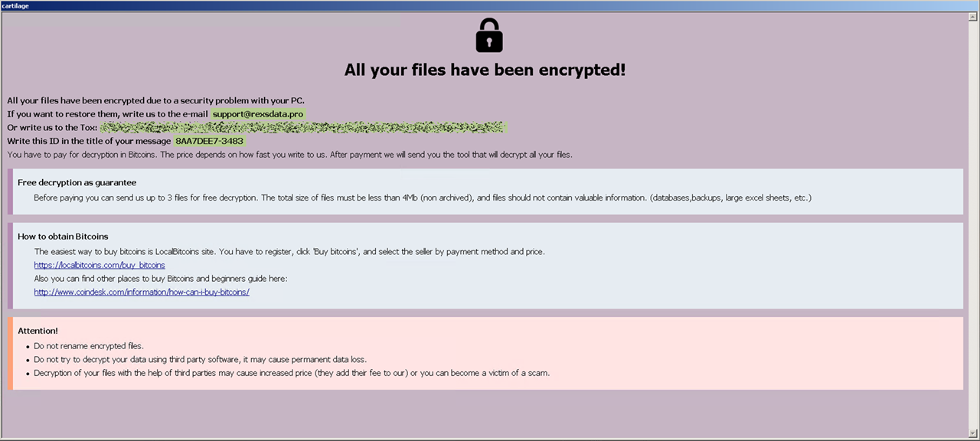
Task: Click the highlighted Tox ID string
Action: coord(303,127)
